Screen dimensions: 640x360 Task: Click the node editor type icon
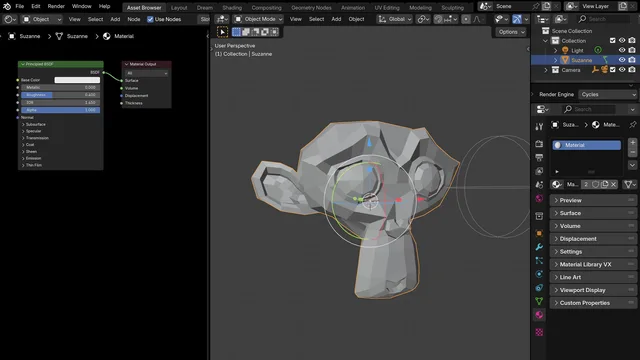click(x=9, y=19)
